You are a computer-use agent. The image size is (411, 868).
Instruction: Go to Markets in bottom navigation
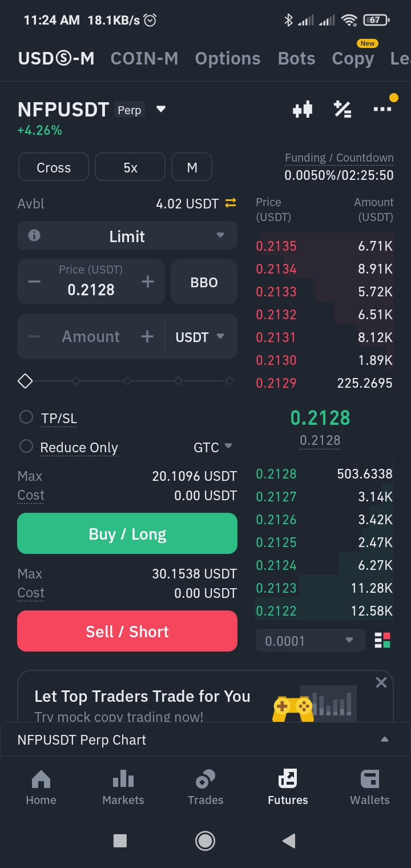click(x=123, y=787)
